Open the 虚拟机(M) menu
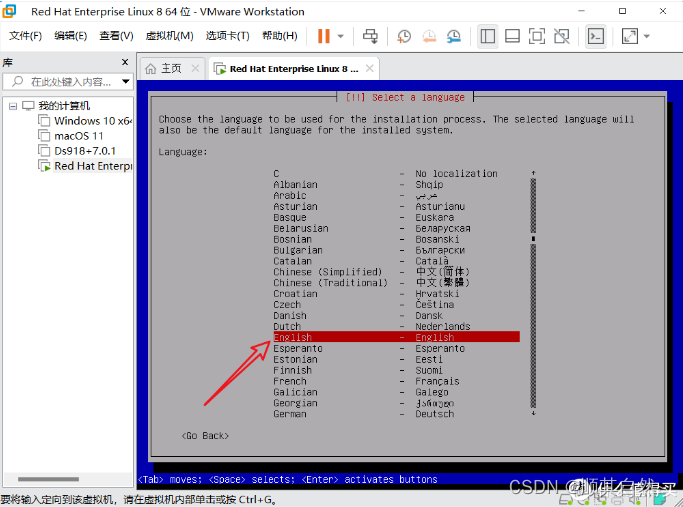This screenshot has width=683, height=507. pos(169,36)
